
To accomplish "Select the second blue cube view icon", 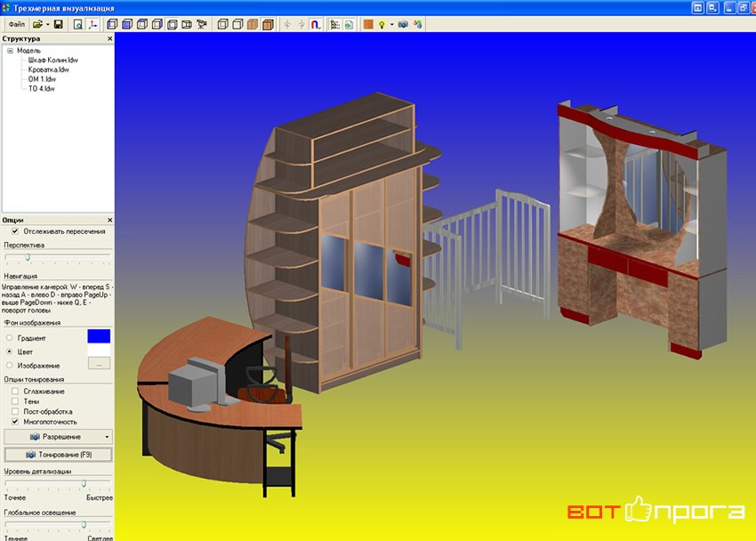I will click(127, 24).
